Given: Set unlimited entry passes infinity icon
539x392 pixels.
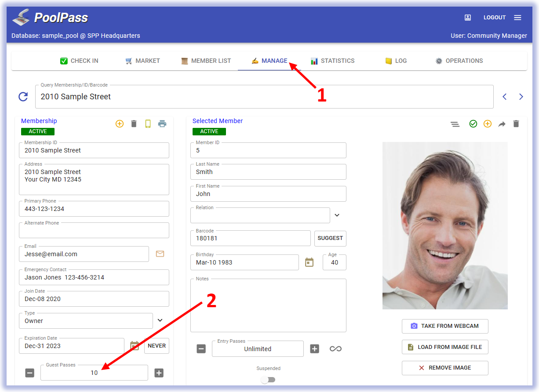Looking at the screenshot, I should [335, 349].
